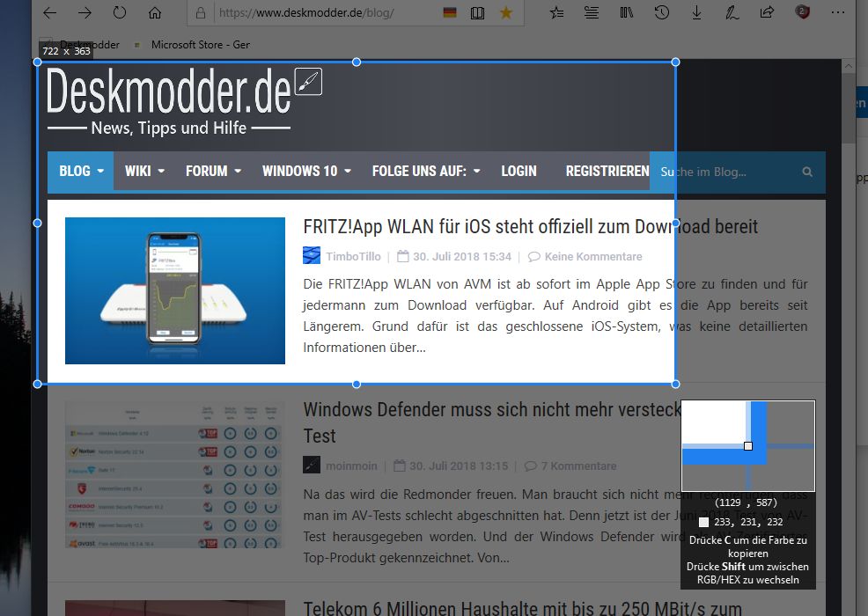Screen dimensions: 868x616
Task: Open the FRITZ!App WLAN für iOS article title
Action: click(x=530, y=226)
